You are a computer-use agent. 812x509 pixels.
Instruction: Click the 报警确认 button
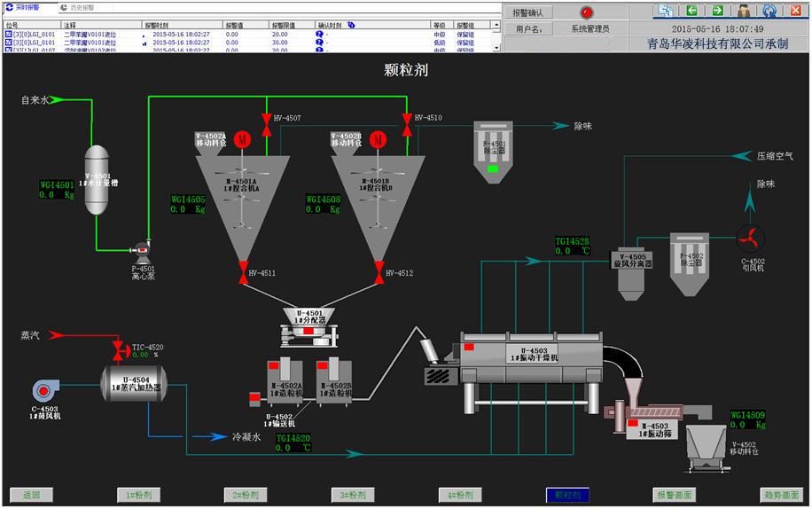point(528,12)
